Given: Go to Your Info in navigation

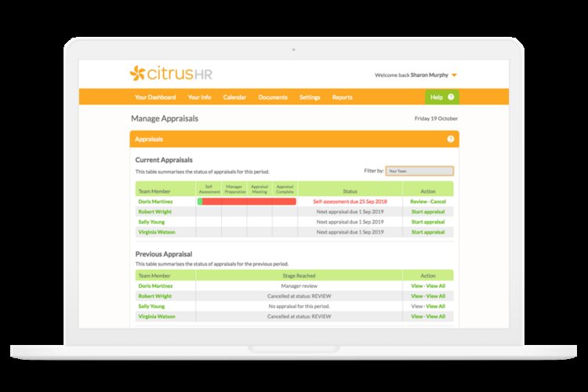Looking at the screenshot, I should (199, 97).
